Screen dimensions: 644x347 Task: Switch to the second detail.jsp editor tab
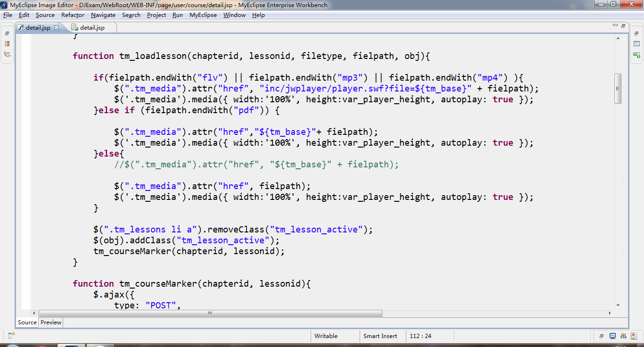[90, 27]
